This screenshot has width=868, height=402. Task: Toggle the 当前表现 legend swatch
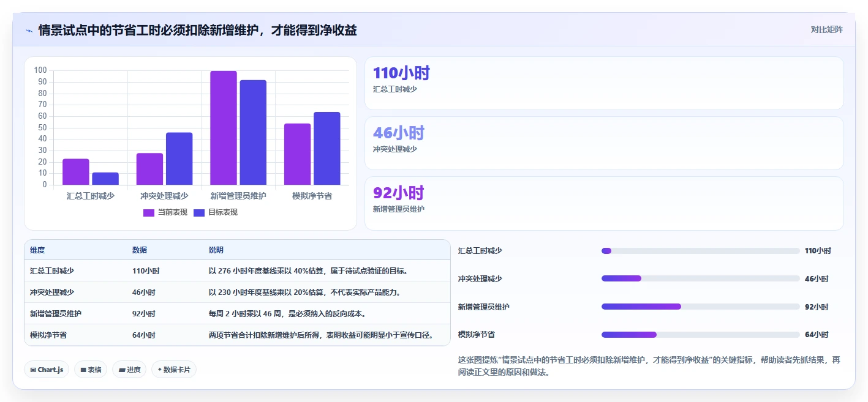point(149,212)
